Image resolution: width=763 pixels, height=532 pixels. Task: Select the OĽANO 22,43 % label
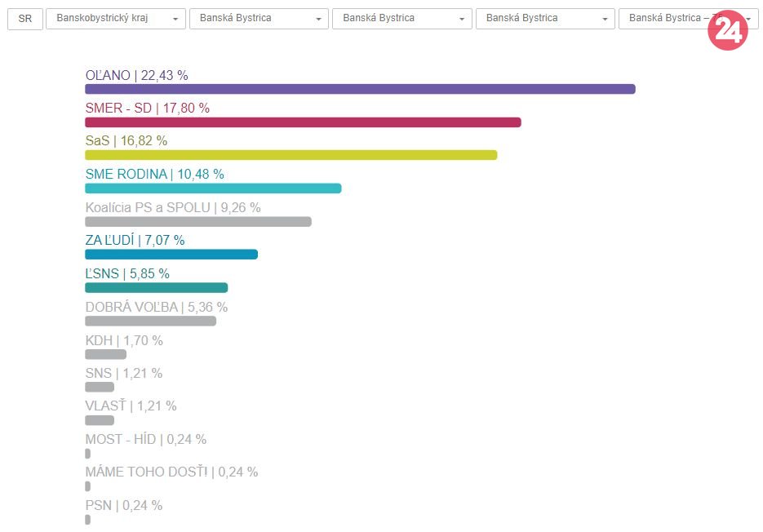tap(136, 75)
